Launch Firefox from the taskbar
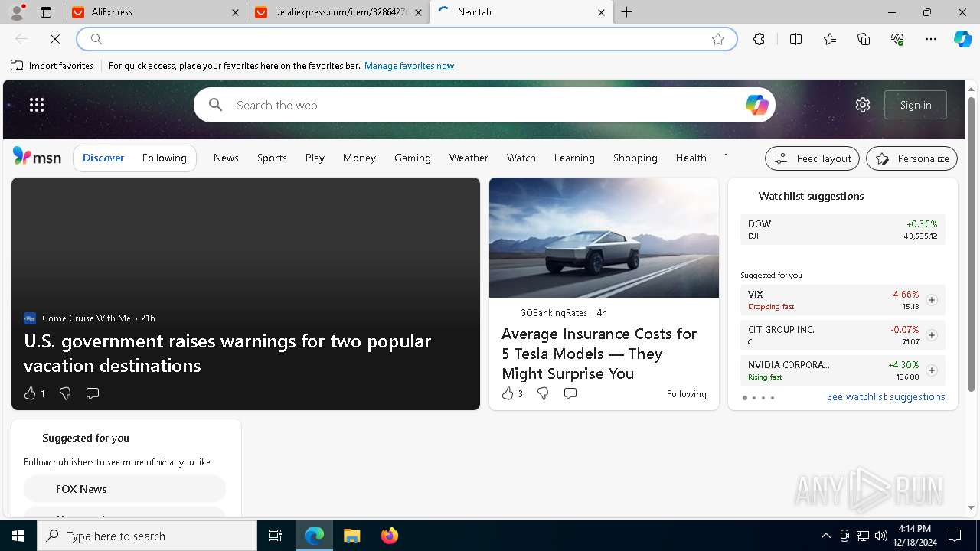 coord(389,536)
